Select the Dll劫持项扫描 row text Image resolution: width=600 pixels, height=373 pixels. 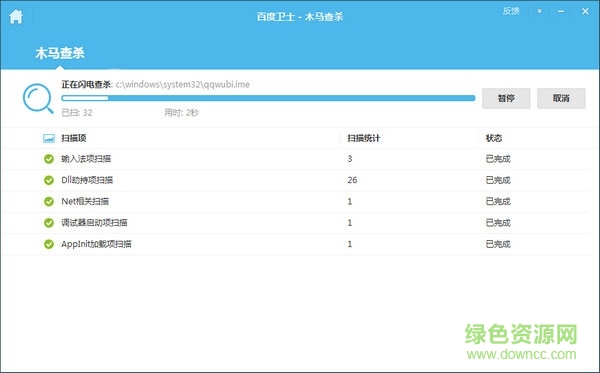tap(87, 180)
